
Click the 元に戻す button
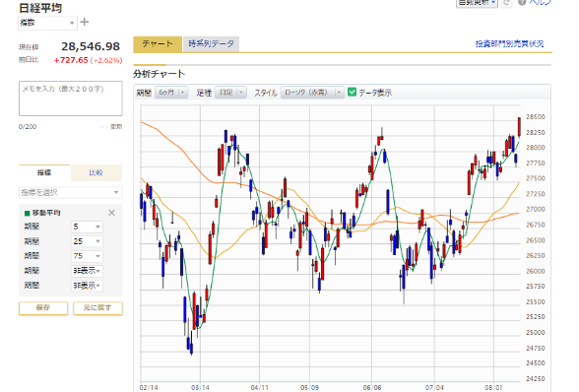click(97, 308)
